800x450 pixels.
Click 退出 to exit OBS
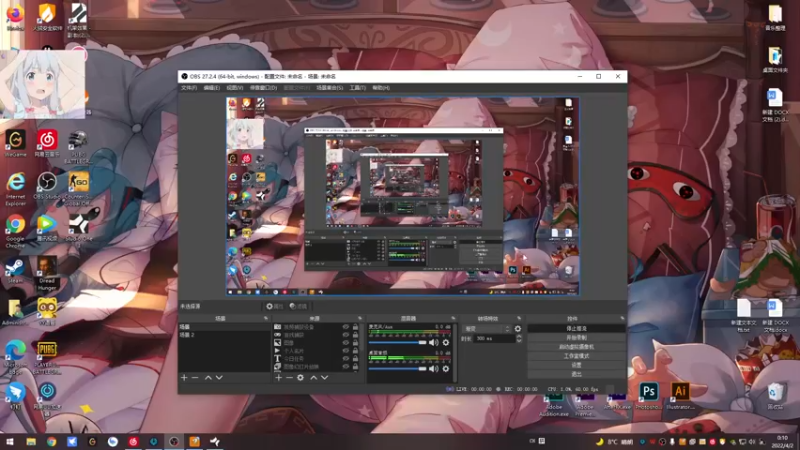[577, 374]
